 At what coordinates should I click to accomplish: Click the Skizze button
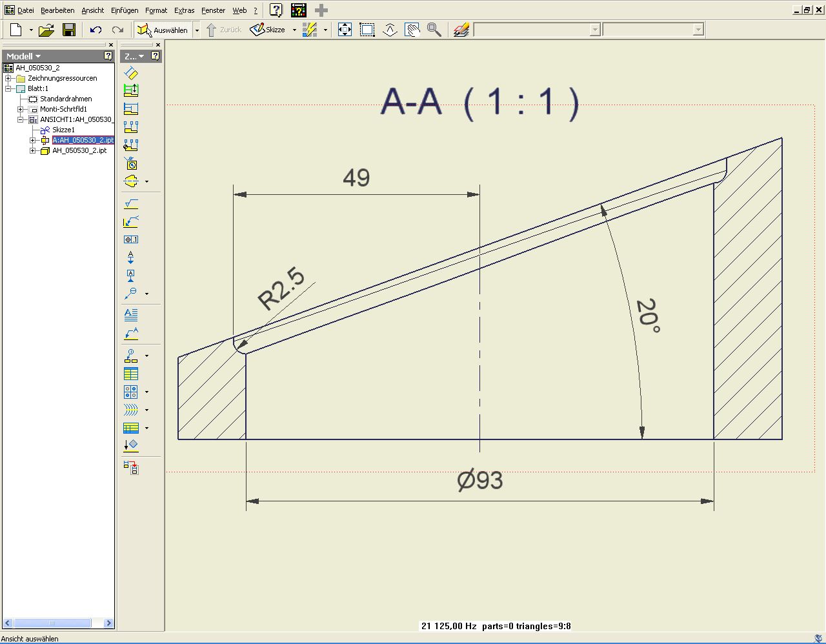click(268, 30)
